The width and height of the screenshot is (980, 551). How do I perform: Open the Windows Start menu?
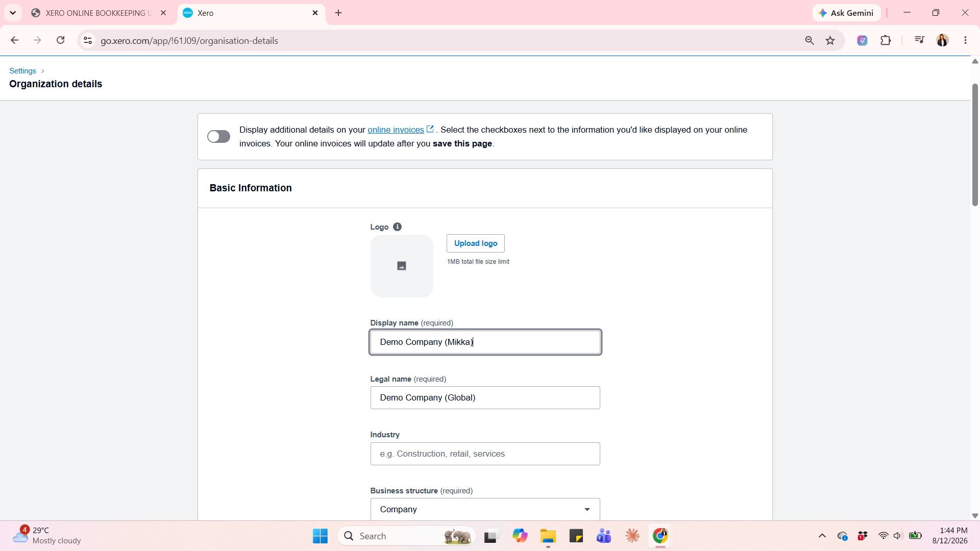click(x=320, y=536)
